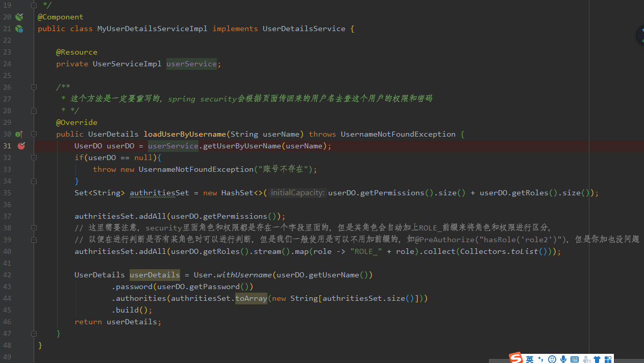Open the IME toolbox grid icon
This screenshot has width=644, height=363.
click(x=608, y=359)
